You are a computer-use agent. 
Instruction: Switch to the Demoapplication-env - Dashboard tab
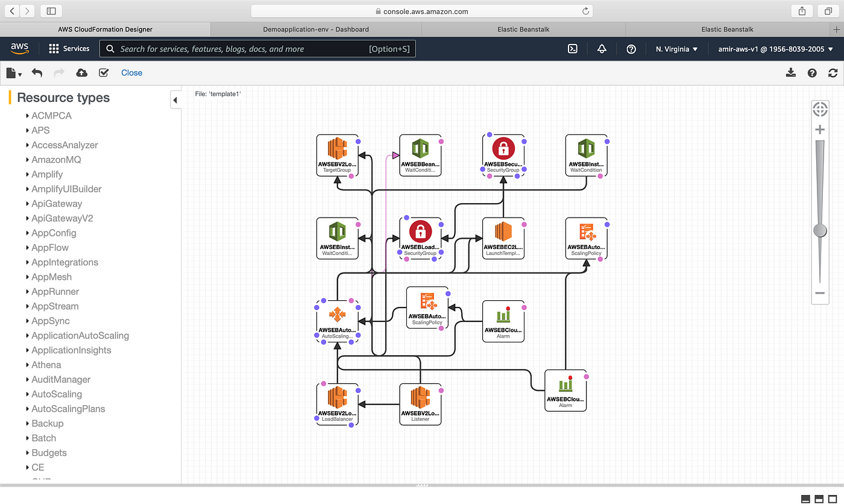tap(316, 29)
